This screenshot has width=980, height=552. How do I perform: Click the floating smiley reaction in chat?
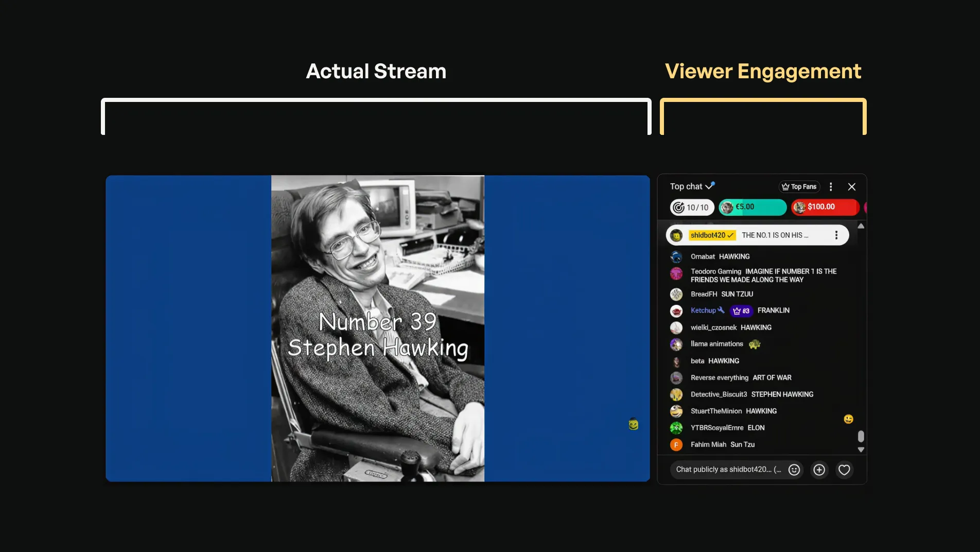pos(848,419)
